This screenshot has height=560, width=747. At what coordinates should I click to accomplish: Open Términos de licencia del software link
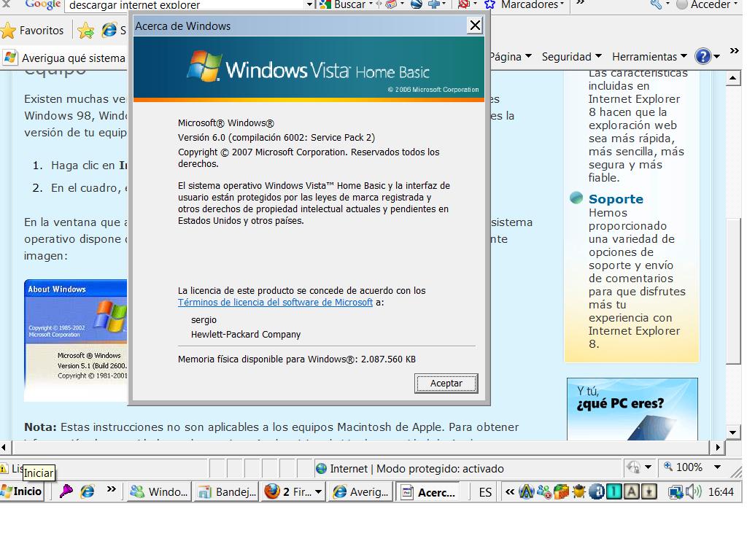click(x=275, y=303)
